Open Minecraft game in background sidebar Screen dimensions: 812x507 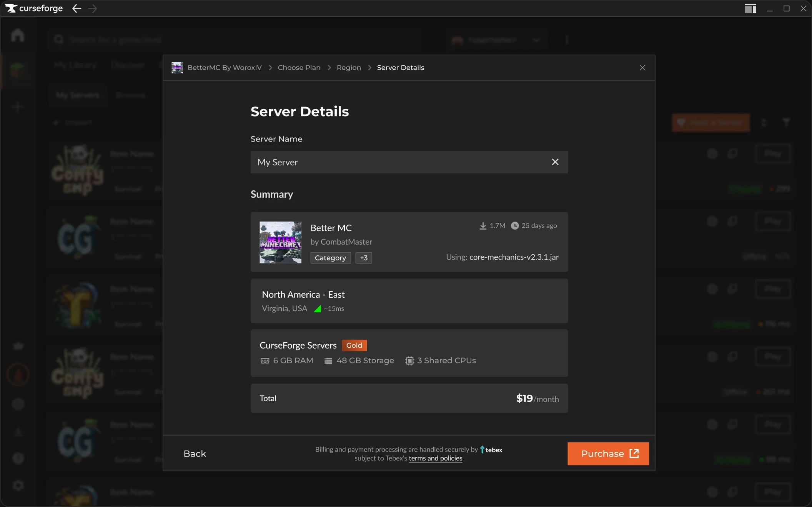coord(18,71)
